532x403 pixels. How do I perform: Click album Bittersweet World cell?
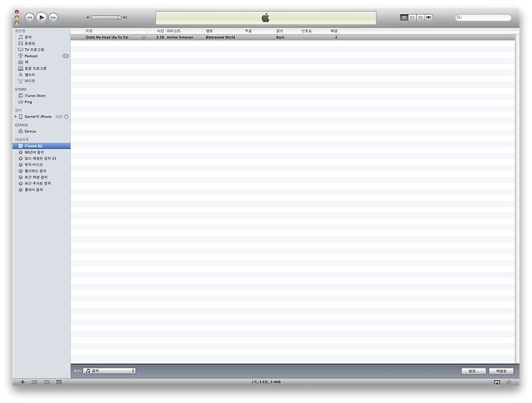point(220,38)
